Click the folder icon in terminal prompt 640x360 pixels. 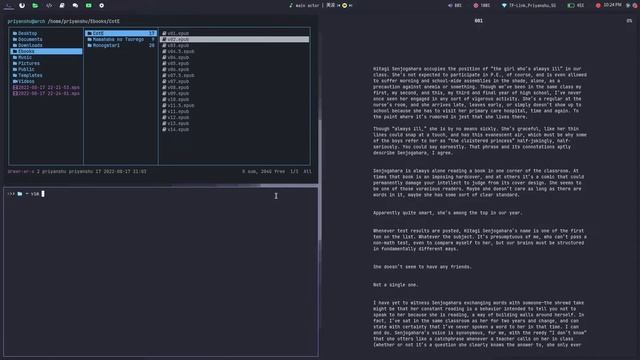click(x=20, y=194)
